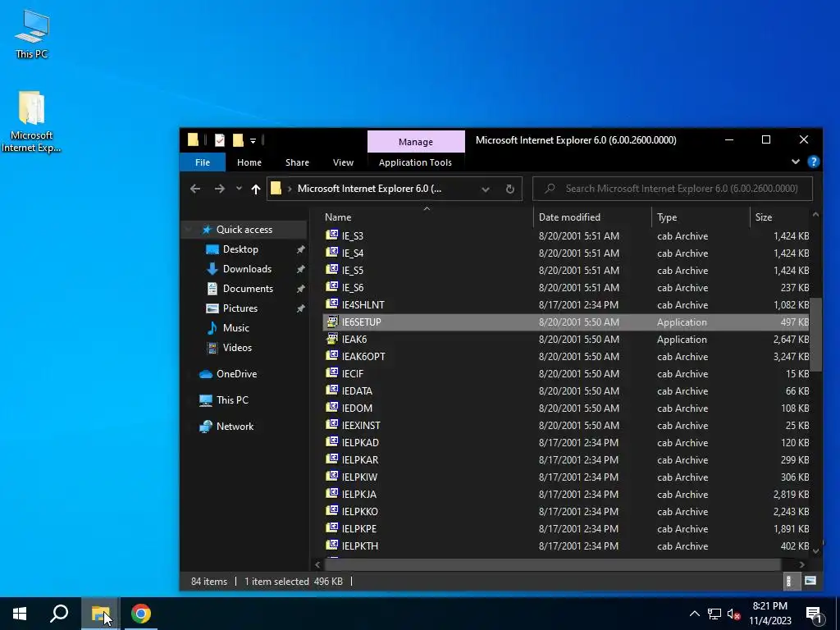Show hidden tray icons chevron
This screenshot has width=840, height=630.
point(694,614)
